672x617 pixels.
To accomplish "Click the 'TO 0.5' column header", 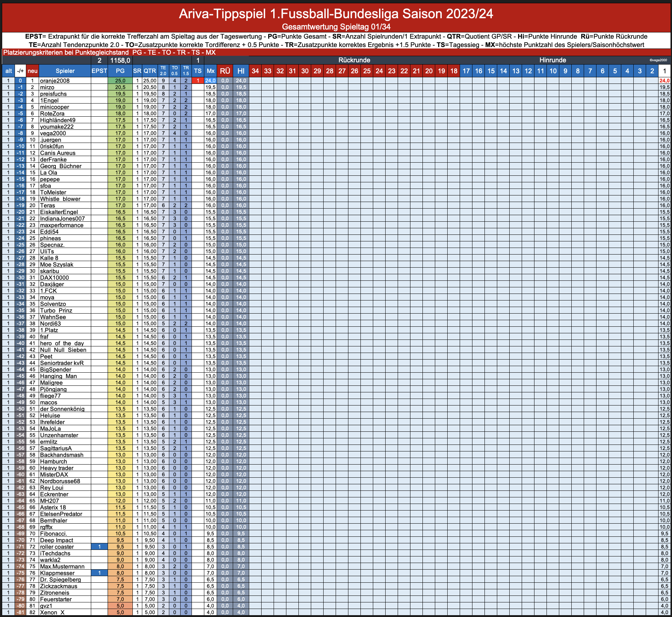I will coord(175,71).
